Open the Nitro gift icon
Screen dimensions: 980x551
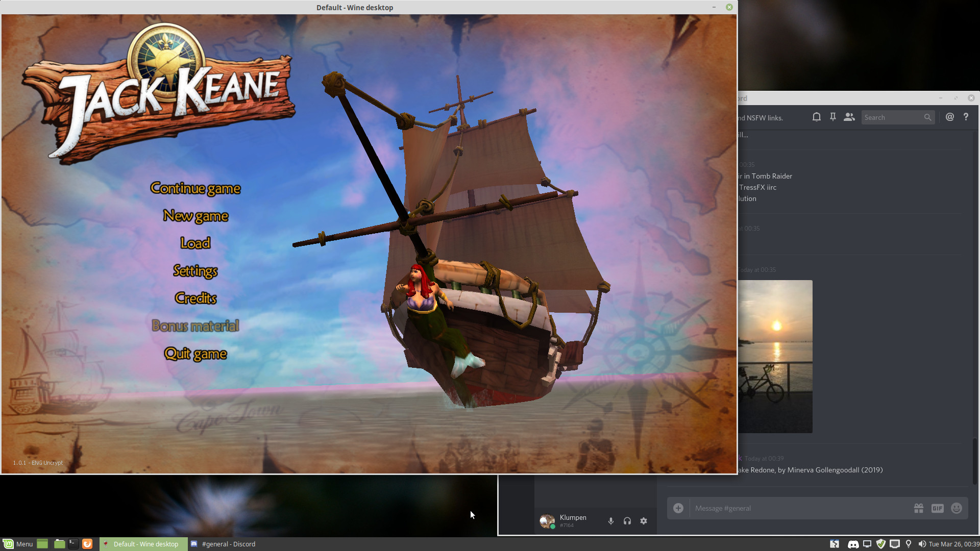[x=919, y=508]
